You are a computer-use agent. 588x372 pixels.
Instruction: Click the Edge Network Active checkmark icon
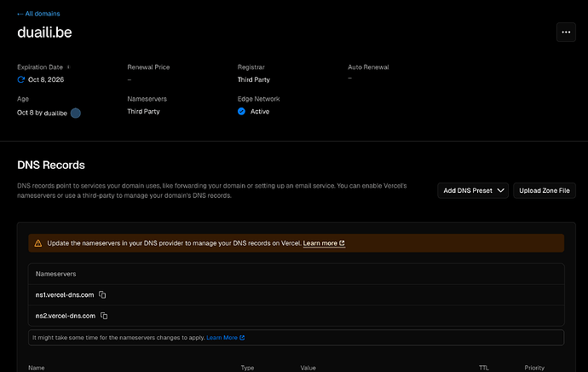241,112
